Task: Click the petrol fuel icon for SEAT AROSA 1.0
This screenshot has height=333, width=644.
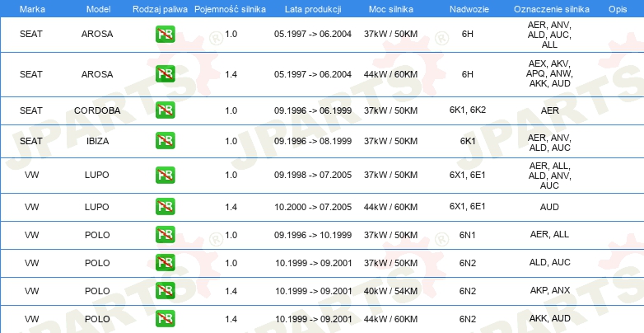Action: (x=165, y=34)
